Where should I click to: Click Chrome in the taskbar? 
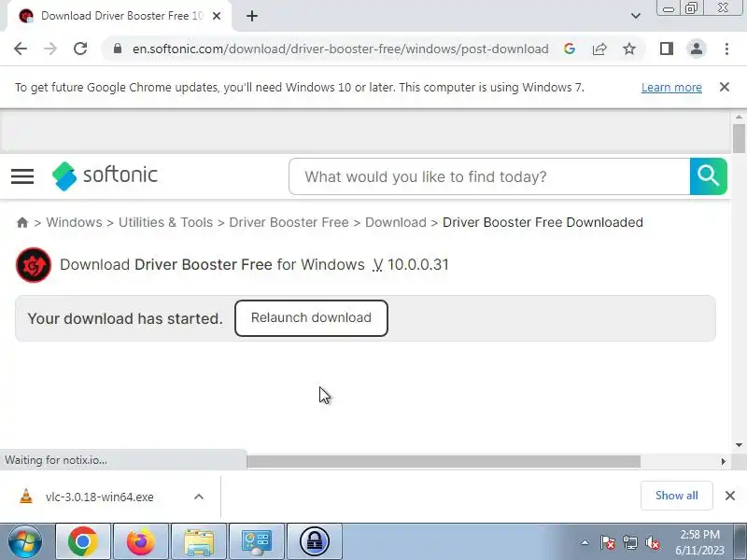pyautogui.click(x=83, y=541)
